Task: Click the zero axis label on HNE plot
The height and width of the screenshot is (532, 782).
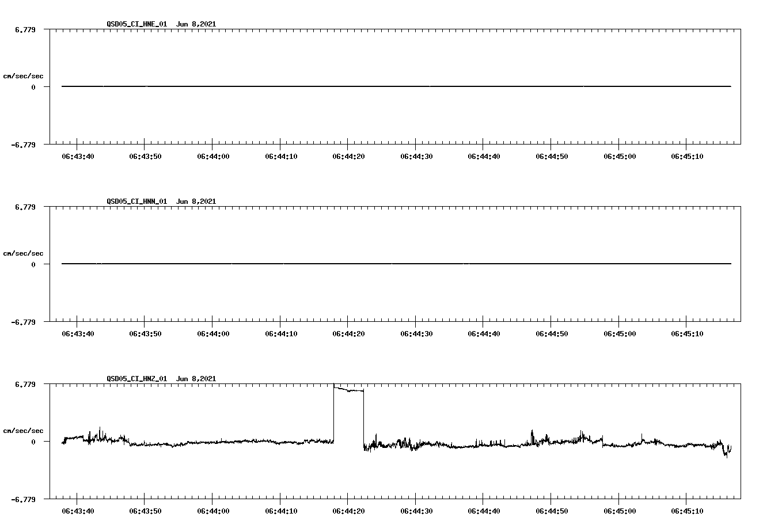Action: [x=33, y=87]
